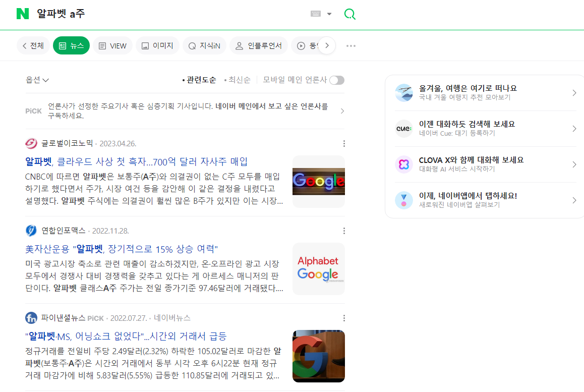Click the CLOVA X icon

point(404,164)
